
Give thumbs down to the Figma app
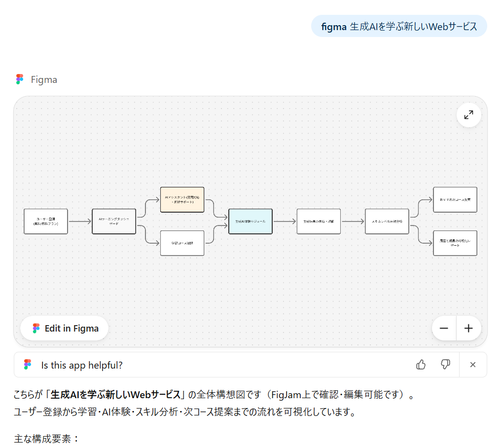pos(445,365)
